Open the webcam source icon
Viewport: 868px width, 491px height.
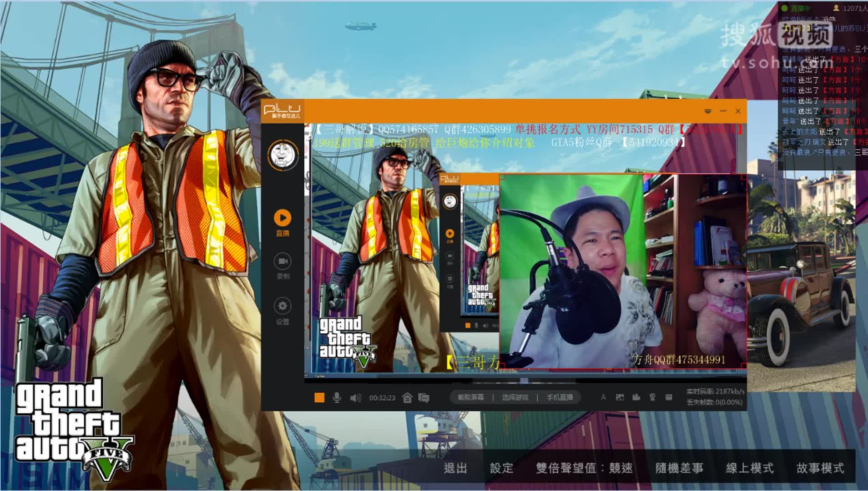(652, 397)
